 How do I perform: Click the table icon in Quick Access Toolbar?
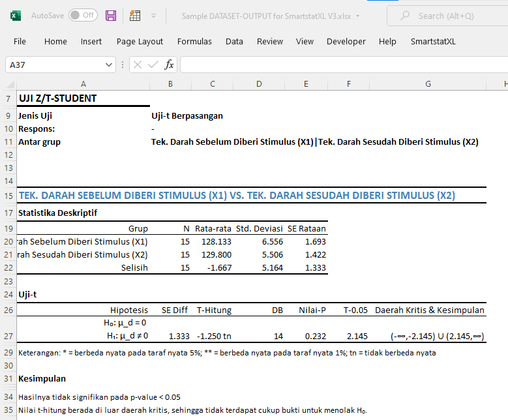coord(135,15)
